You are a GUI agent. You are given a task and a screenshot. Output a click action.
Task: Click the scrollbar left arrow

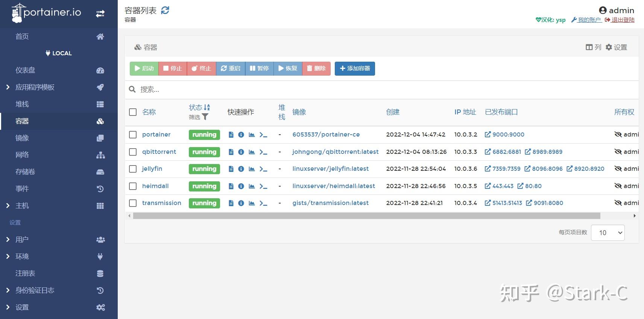coord(129,216)
